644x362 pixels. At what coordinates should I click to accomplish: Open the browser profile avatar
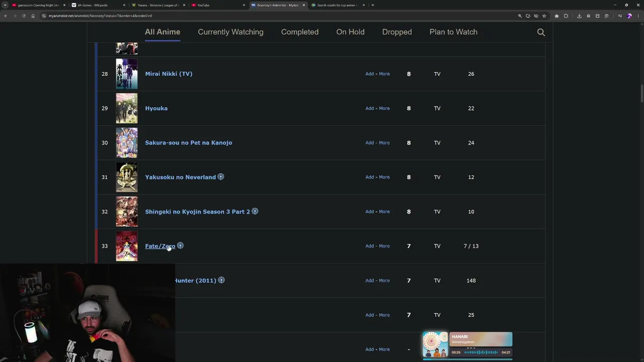coord(629,16)
